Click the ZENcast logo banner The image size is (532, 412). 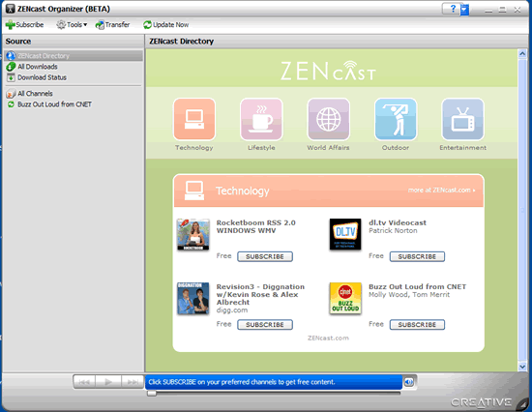[x=328, y=71]
